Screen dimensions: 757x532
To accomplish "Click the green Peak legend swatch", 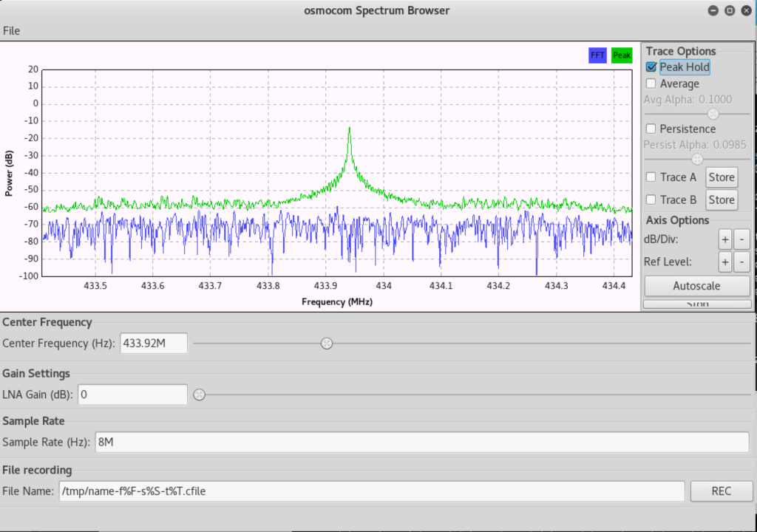I will 621,55.
